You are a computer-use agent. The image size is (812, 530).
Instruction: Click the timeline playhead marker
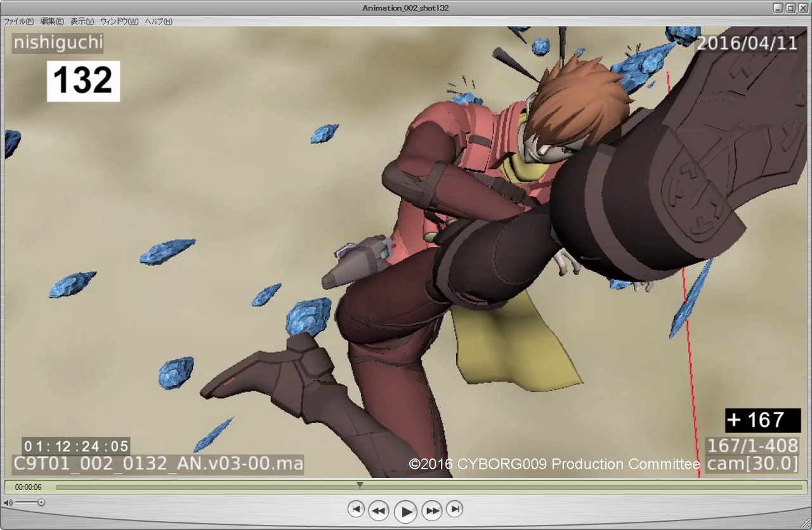click(x=360, y=486)
